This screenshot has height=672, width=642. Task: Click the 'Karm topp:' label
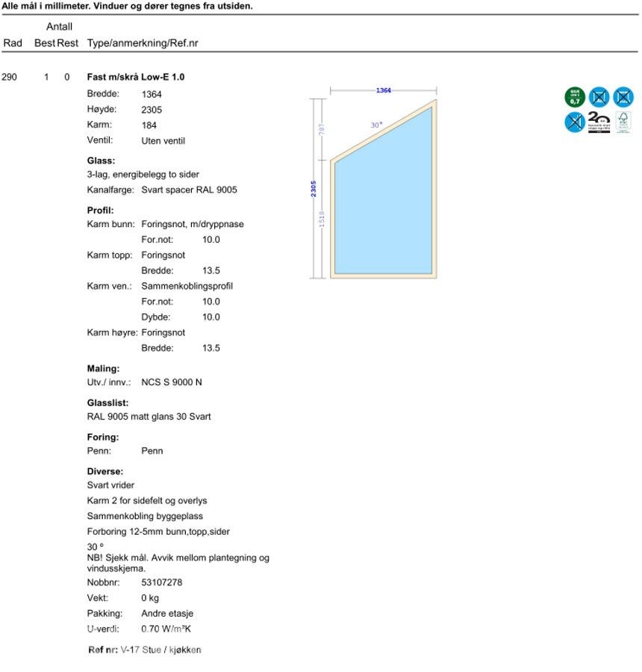(109, 255)
